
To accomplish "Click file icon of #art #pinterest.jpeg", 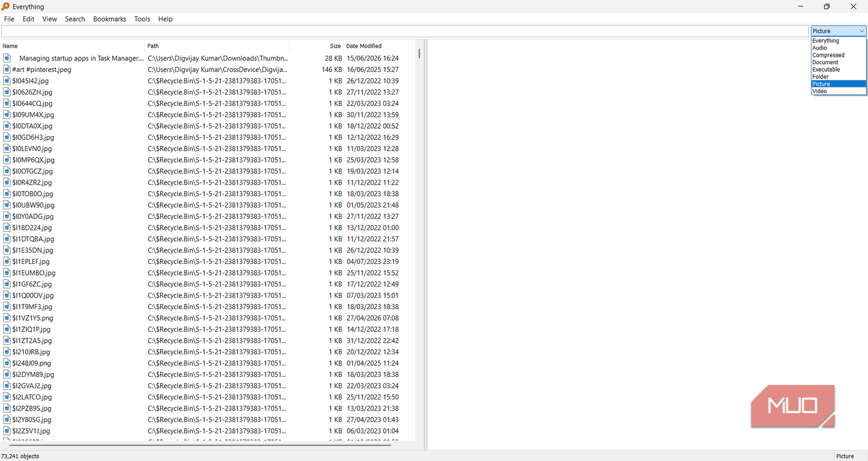I will click(7, 69).
